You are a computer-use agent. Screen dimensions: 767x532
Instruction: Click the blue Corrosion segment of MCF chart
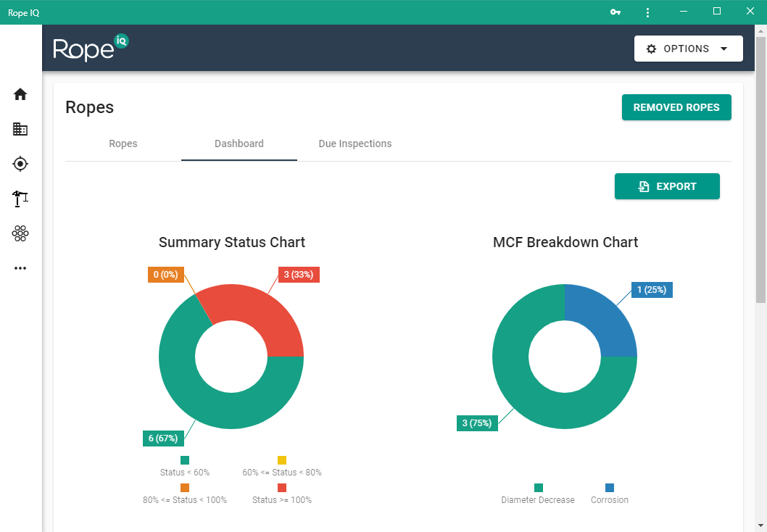coord(602,319)
